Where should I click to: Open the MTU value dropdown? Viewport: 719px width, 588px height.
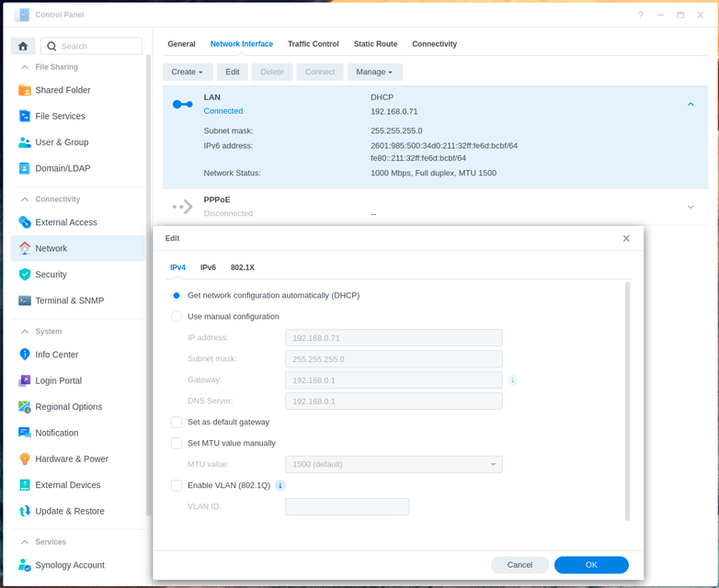[x=394, y=464]
